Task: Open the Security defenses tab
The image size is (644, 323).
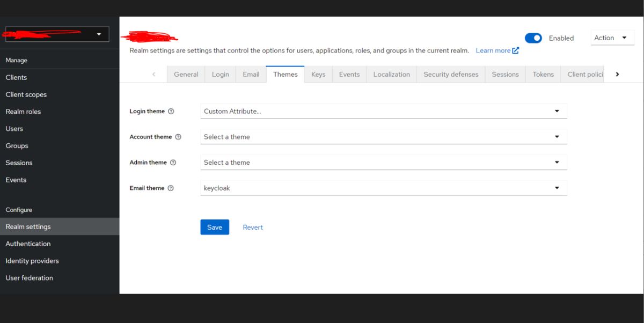Action: click(451, 75)
